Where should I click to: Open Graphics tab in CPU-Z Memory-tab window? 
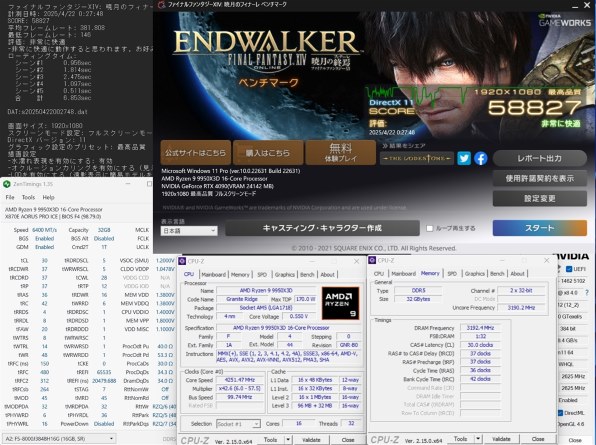474,274
